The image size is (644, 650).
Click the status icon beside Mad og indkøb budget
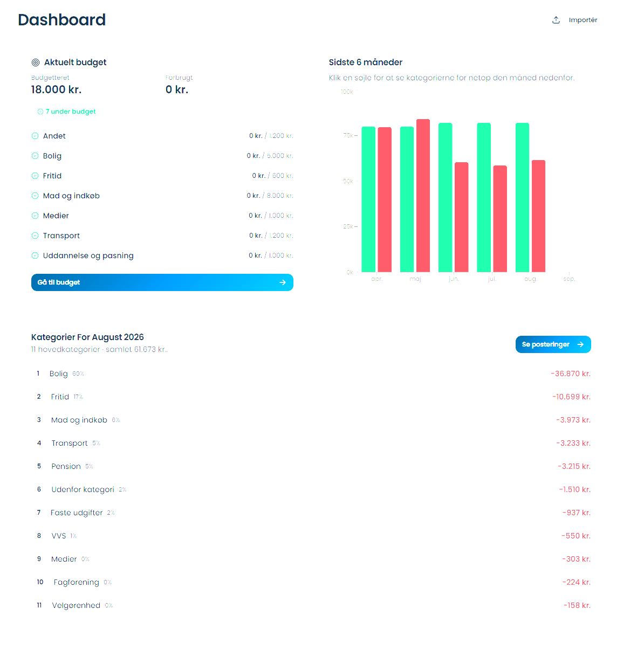[x=35, y=196]
